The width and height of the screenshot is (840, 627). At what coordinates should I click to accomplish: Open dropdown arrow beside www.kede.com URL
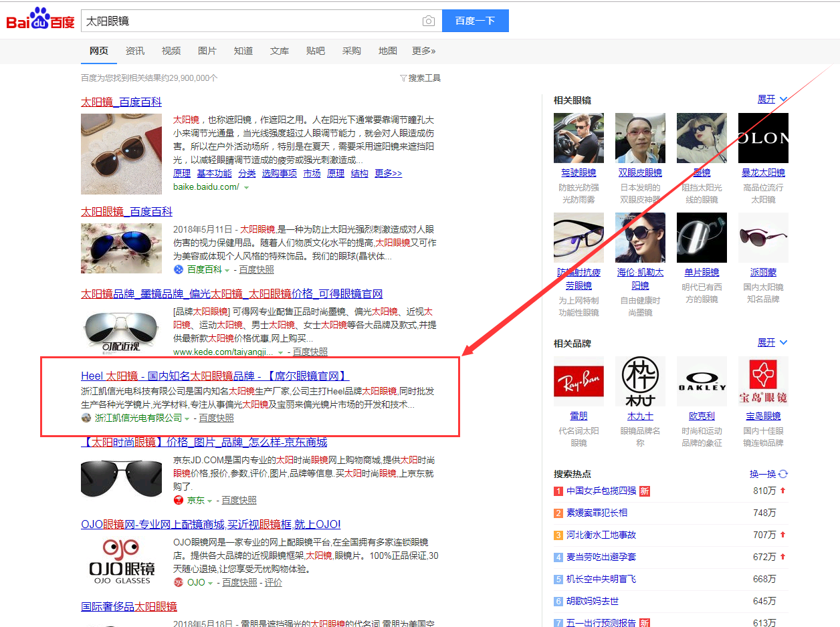(280, 352)
